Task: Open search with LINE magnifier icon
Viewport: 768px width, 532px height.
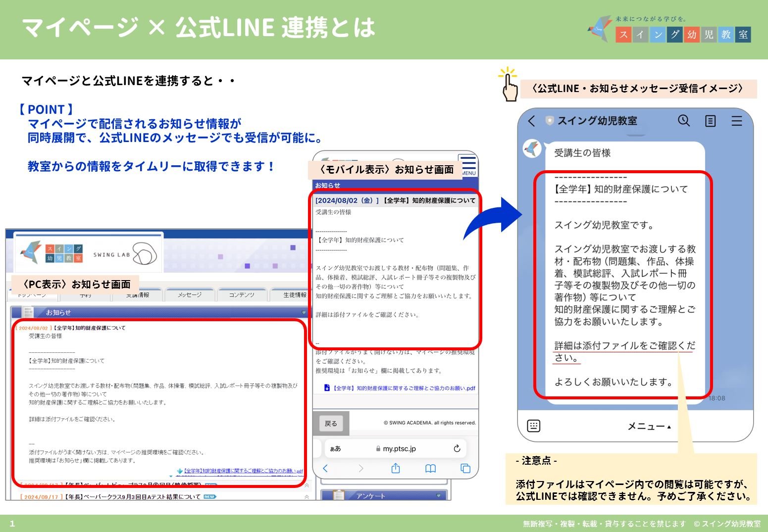Action: [684, 120]
